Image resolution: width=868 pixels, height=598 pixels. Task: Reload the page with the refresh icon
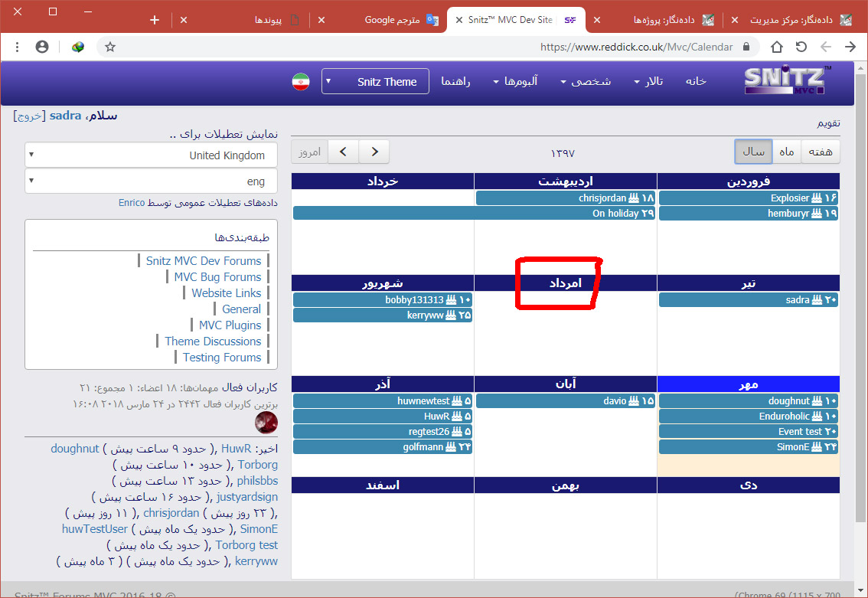pyautogui.click(x=801, y=47)
